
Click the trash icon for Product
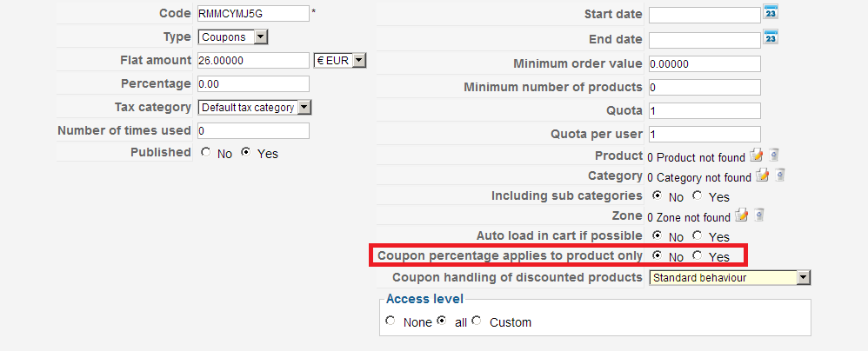(774, 156)
